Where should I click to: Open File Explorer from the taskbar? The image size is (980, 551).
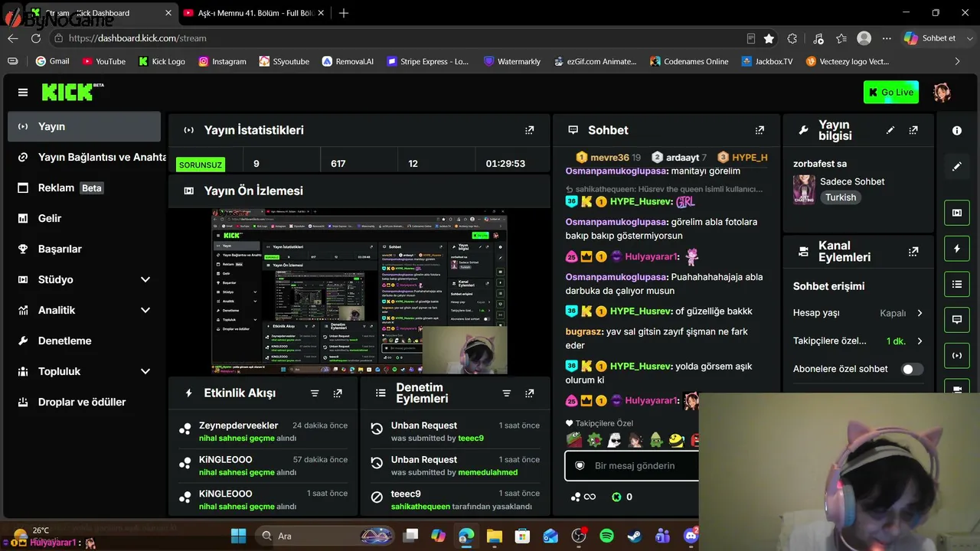pyautogui.click(x=494, y=536)
